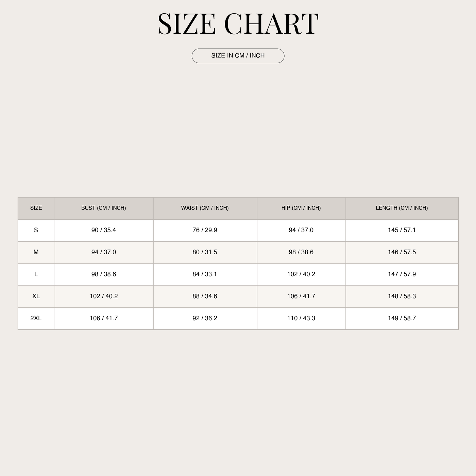Image resolution: width=476 pixels, height=476 pixels.
Task: Select the BUST (CM / INCH) column header
Action: pyautogui.click(x=104, y=208)
